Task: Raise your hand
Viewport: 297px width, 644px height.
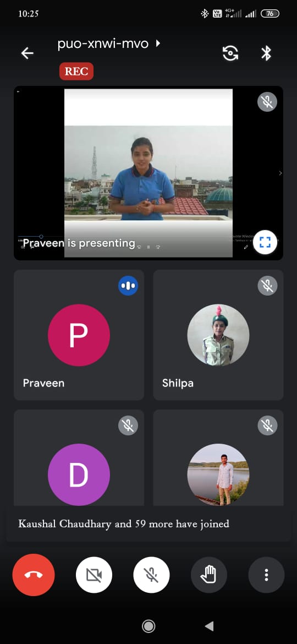Action: tap(209, 575)
